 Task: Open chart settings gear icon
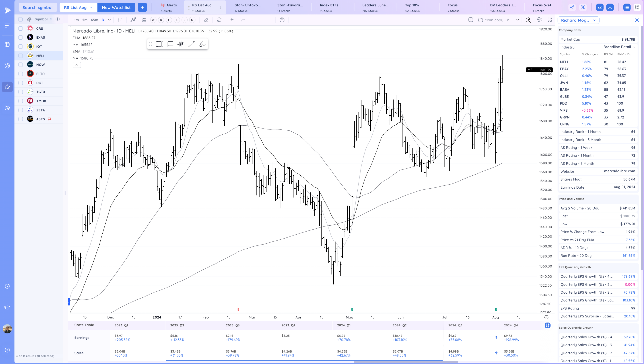(x=539, y=20)
